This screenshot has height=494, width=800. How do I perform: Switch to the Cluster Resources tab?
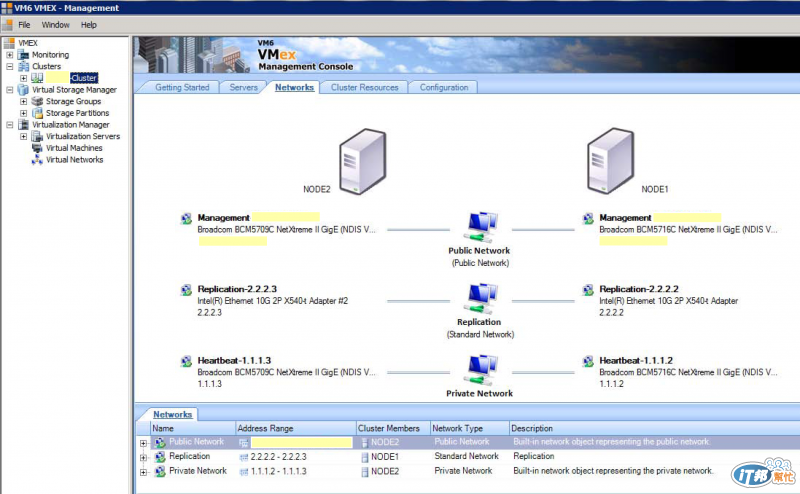tap(364, 87)
